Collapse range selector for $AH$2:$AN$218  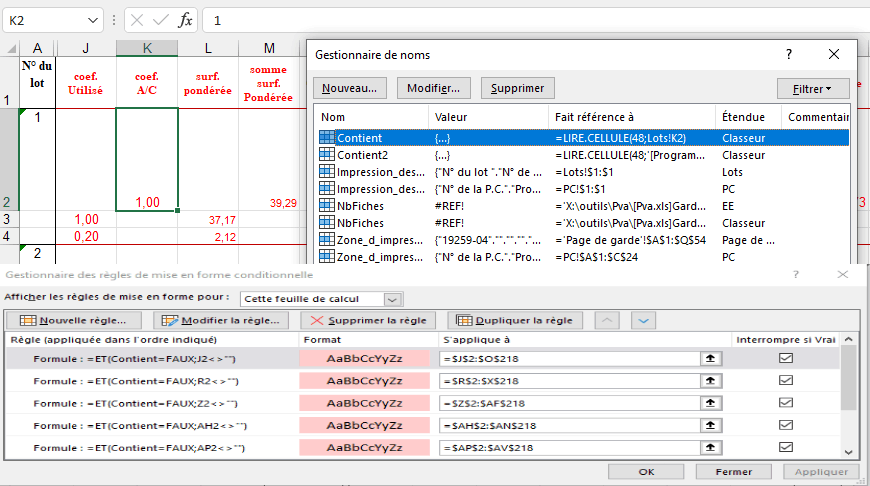(x=710, y=426)
